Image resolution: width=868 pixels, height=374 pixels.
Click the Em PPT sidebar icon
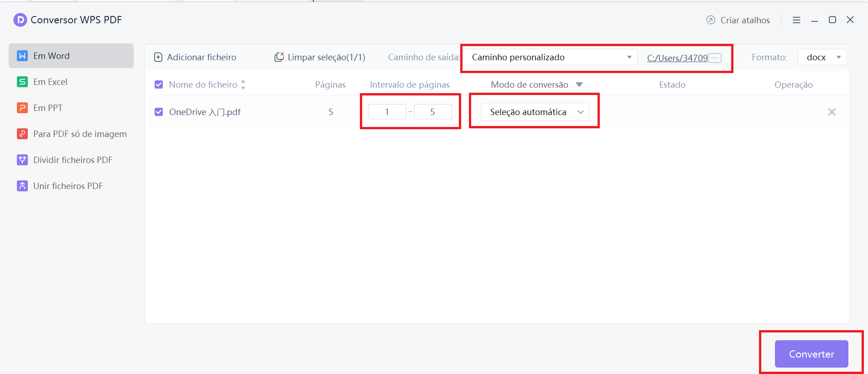(x=22, y=108)
